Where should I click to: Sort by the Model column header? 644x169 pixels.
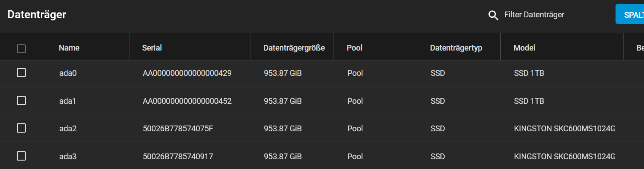tap(524, 48)
